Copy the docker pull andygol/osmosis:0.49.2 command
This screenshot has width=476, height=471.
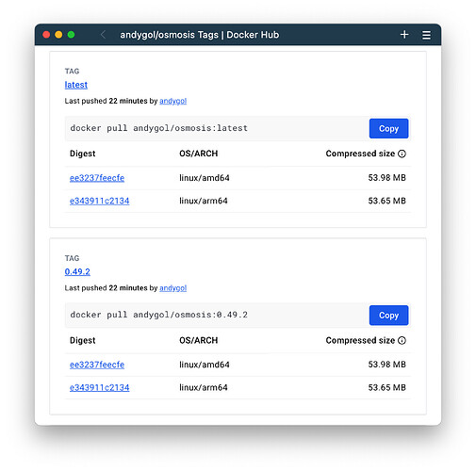tap(388, 316)
